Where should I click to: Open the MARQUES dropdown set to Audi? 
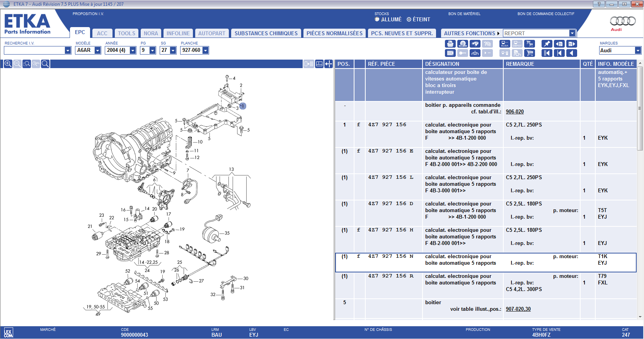[638, 50]
